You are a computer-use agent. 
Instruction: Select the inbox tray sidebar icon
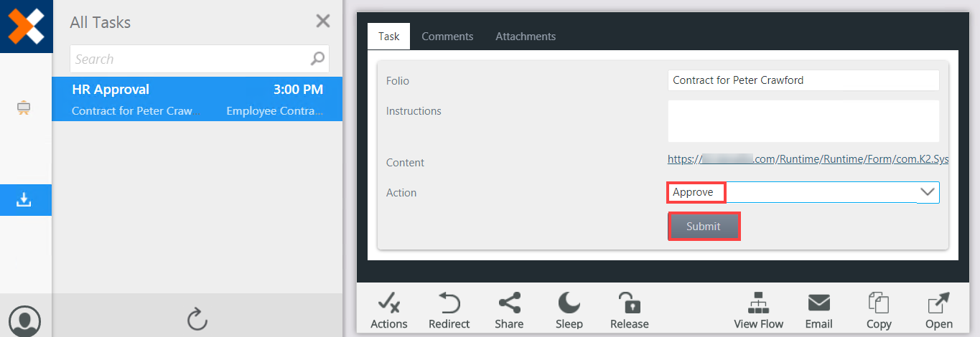24,200
